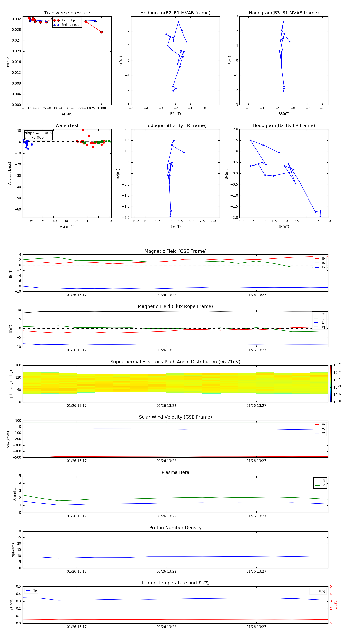Click the "Bx'" entry in Flux Rope legend
The width and height of the screenshot is (351, 644).
pos(320,314)
